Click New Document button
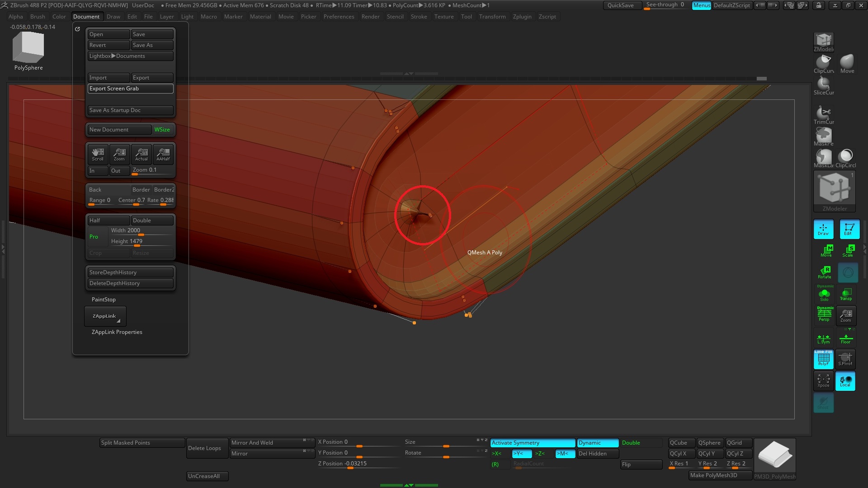The height and width of the screenshot is (488, 868). (x=119, y=130)
